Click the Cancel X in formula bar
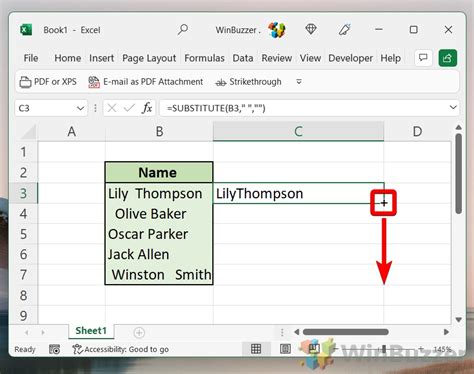Viewport: 474px width, 374px height. click(112, 108)
